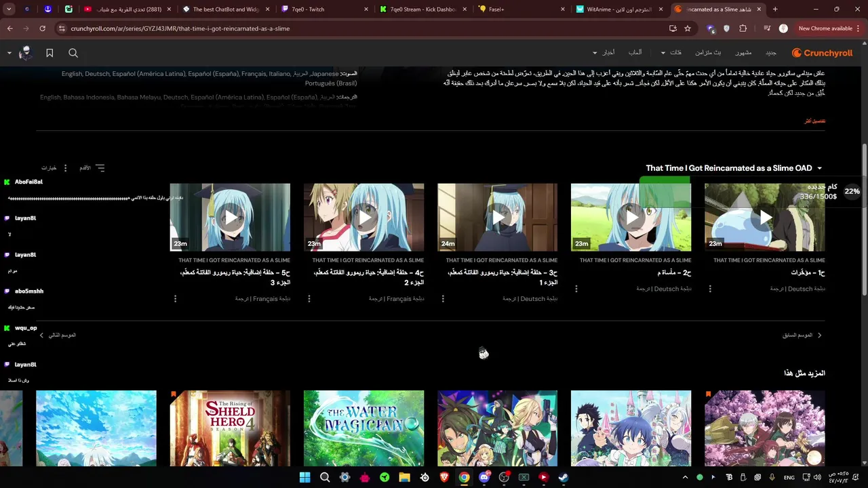Screen dimensions: 868x488
Task: Open the أخبار dropdown in the nav bar
Action: click(604, 53)
